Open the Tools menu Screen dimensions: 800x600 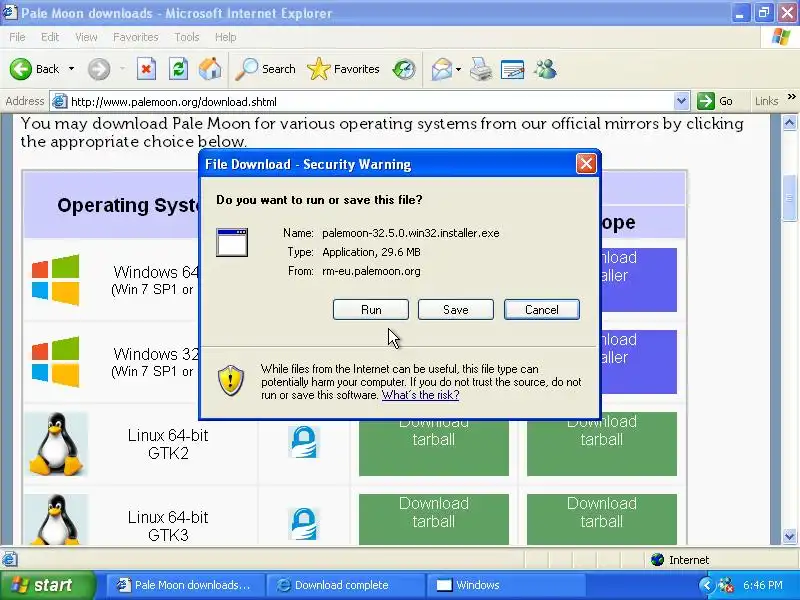pyautogui.click(x=186, y=37)
